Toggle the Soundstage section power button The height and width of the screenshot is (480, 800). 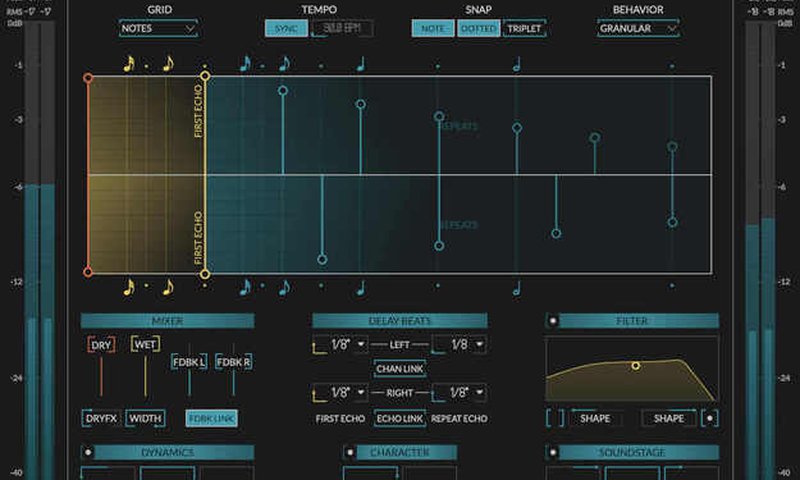[x=553, y=452]
